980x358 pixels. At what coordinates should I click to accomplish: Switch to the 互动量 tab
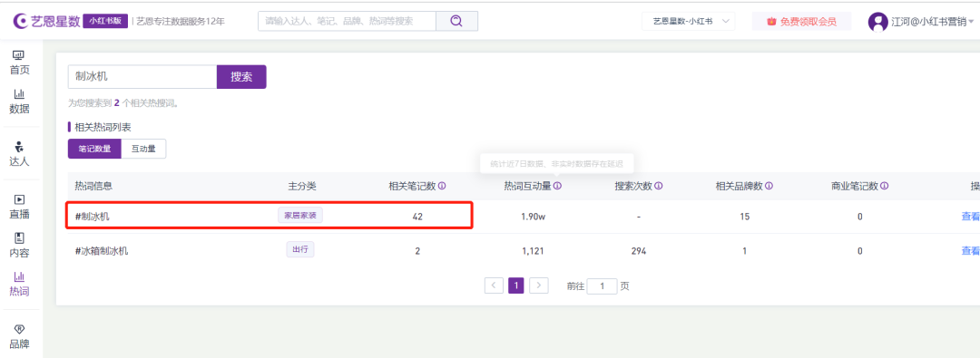coord(143,149)
